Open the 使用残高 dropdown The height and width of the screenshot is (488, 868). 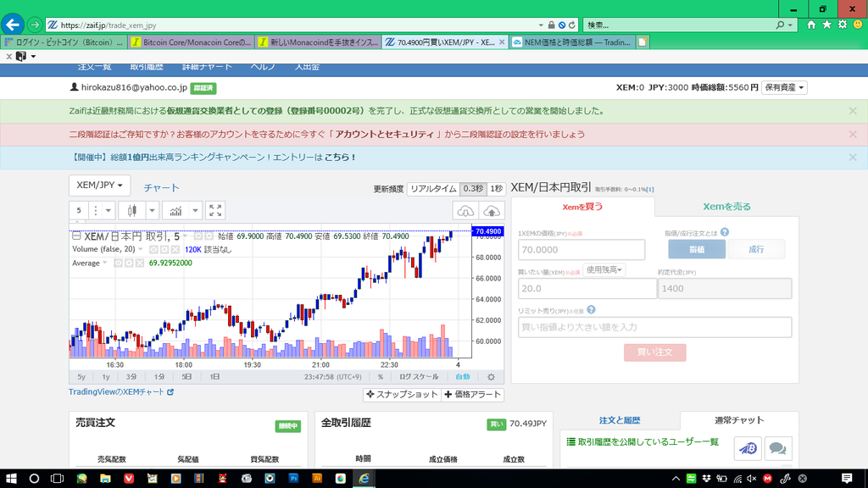pyautogui.click(x=604, y=269)
